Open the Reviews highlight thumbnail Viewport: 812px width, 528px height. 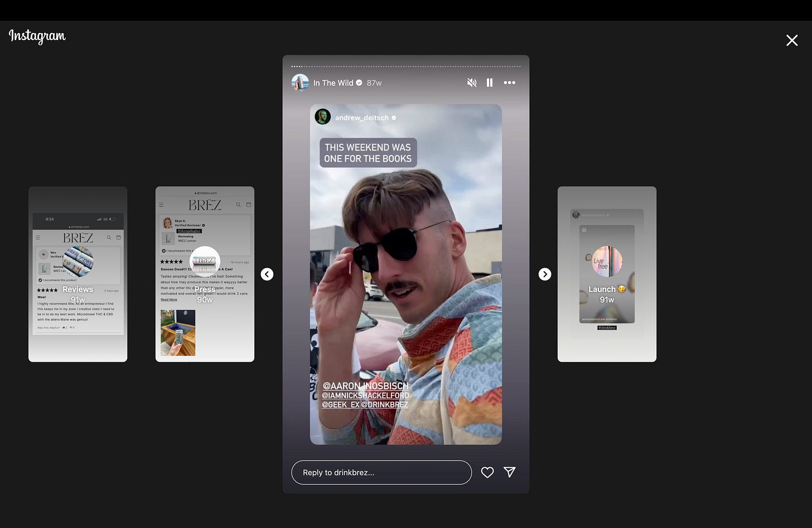click(x=78, y=274)
